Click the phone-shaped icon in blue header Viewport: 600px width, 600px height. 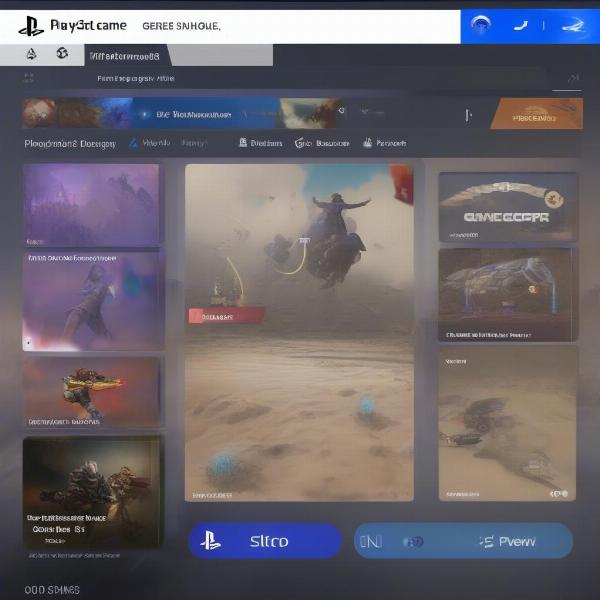521,26
